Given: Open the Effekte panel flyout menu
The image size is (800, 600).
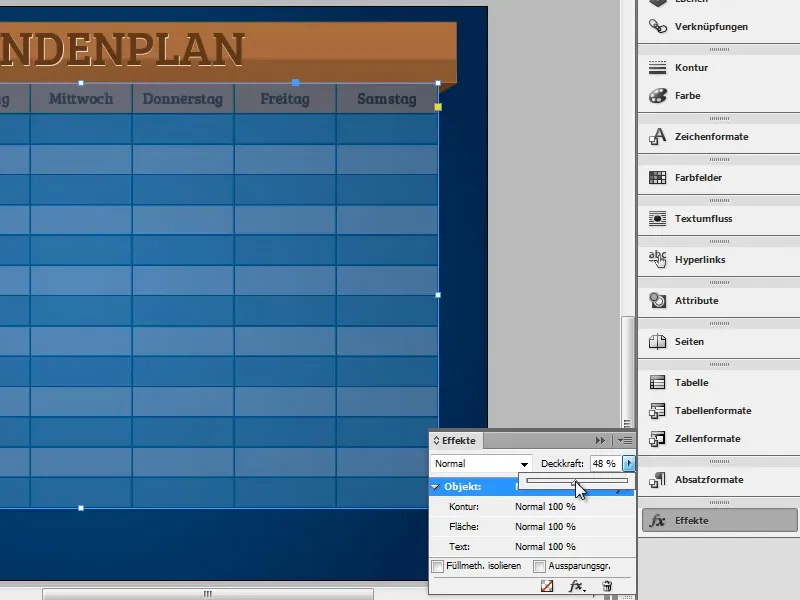Looking at the screenshot, I should pyautogui.click(x=625, y=440).
